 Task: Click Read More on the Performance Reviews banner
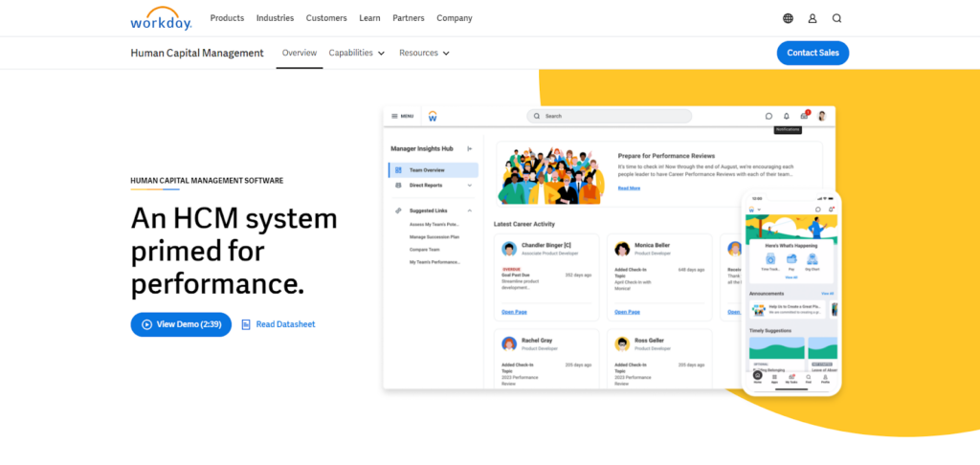pyautogui.click(x=629, y=188)
